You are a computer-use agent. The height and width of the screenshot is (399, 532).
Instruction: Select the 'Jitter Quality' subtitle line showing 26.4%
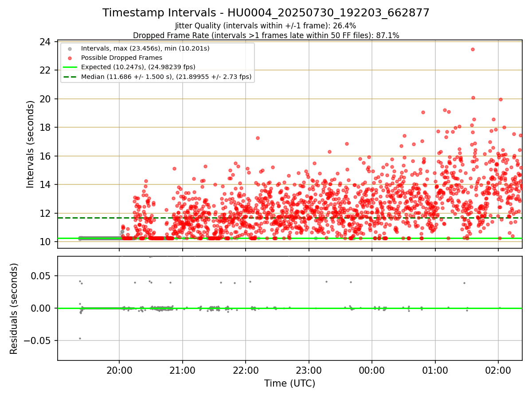(x=266, y=26)
